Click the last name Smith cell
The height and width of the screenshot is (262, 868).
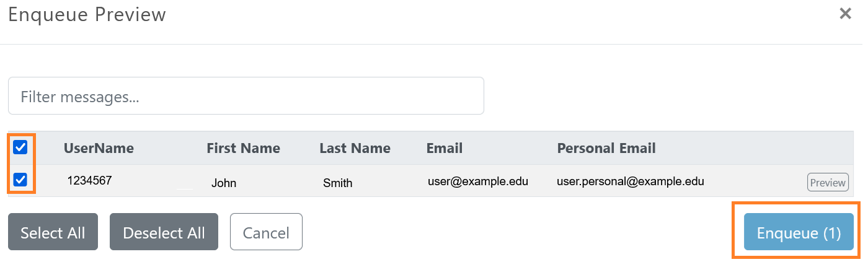338,183
